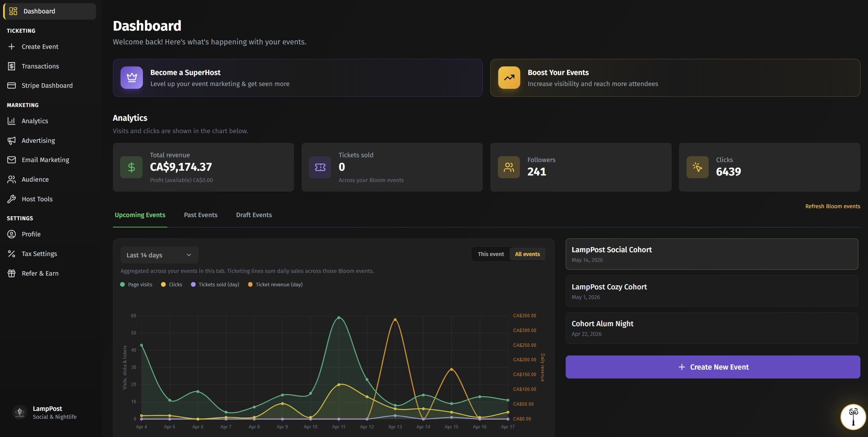Toggle the Ticket revenue (day) legend series
The height and width of the screenshot is (437, 868).
(x=275, y=284)
